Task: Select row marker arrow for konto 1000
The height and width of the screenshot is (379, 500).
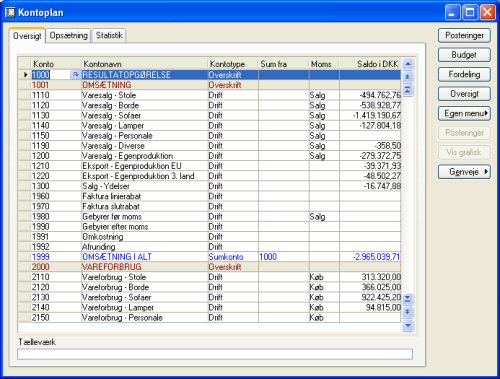Action: 25,75
